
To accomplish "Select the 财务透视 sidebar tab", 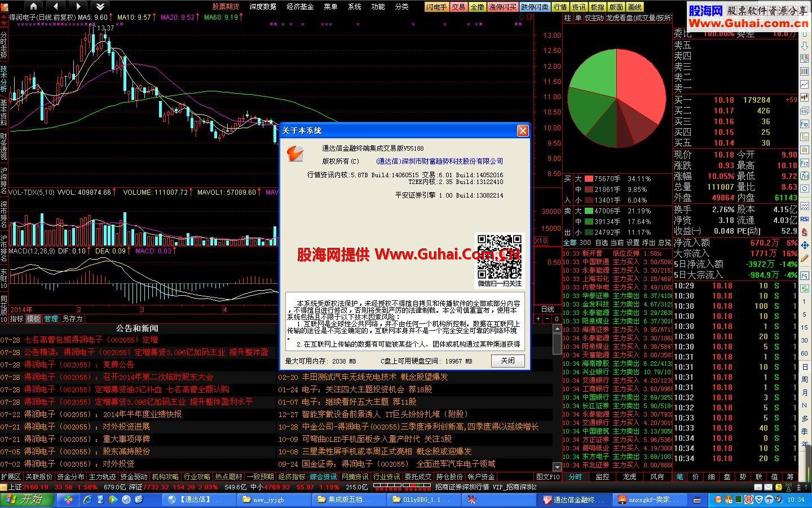I will coord(4,146).
